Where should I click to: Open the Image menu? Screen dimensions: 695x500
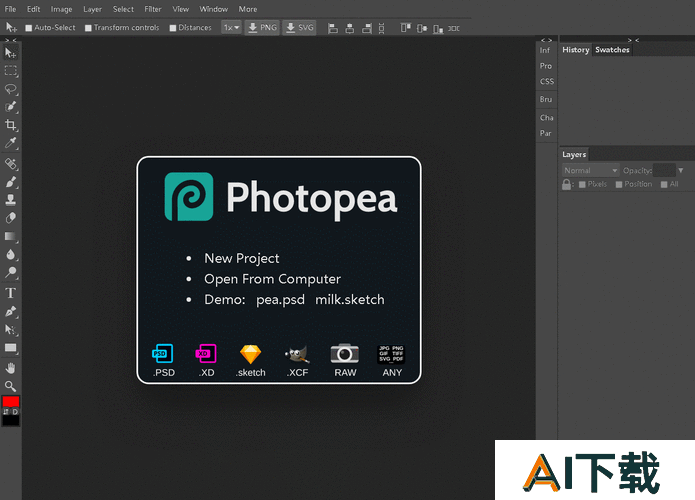[61, 9]
